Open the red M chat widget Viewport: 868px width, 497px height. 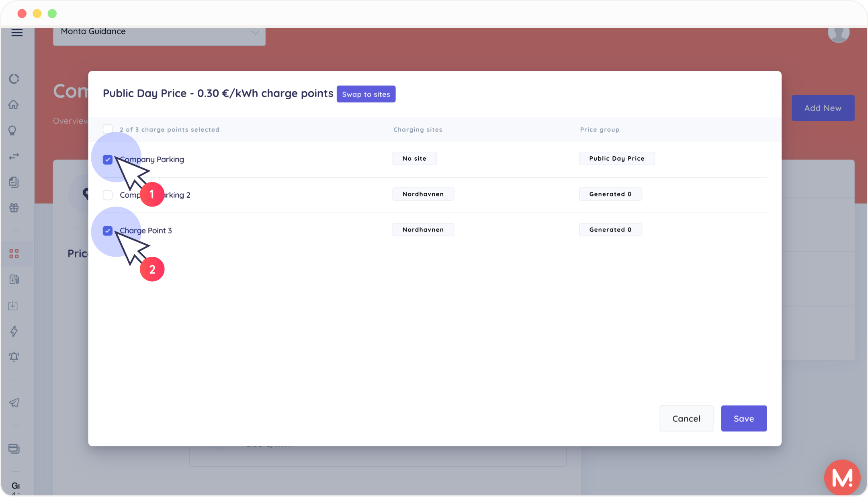[842, 477]
